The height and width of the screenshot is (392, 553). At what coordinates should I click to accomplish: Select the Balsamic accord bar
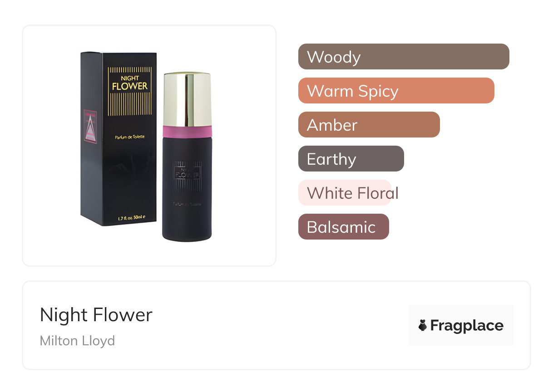(343, 227)
